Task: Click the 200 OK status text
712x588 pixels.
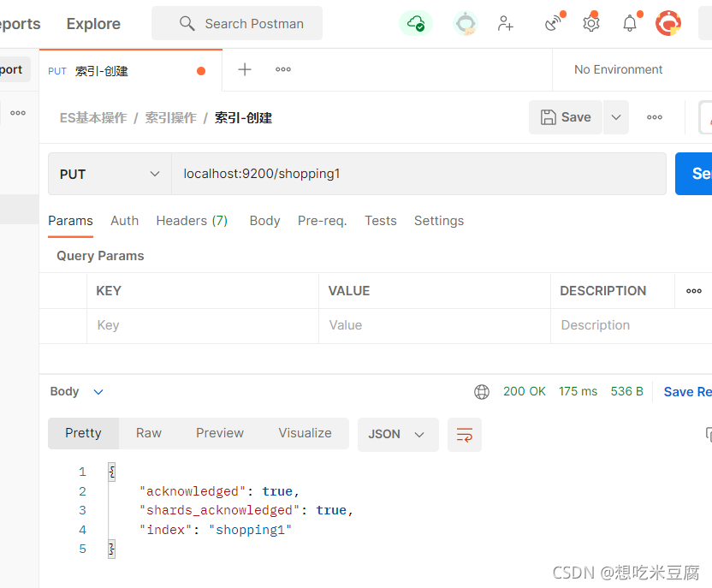Action: [x=524, y=391]
